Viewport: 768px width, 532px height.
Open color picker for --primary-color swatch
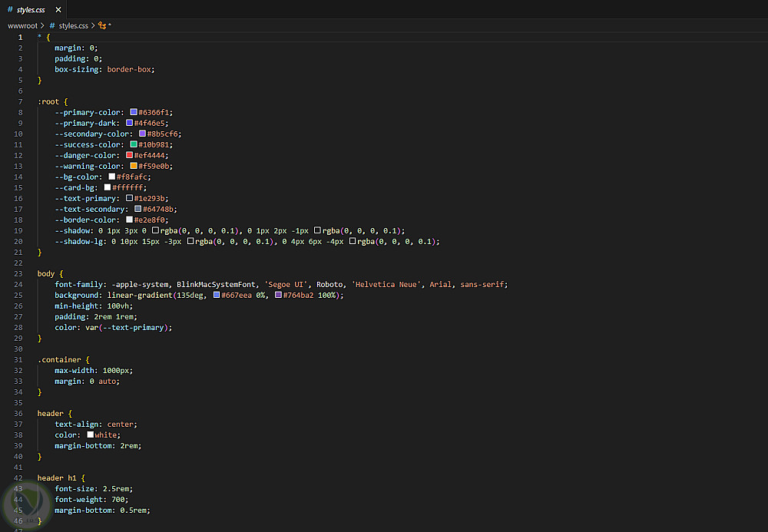point(134,112)
